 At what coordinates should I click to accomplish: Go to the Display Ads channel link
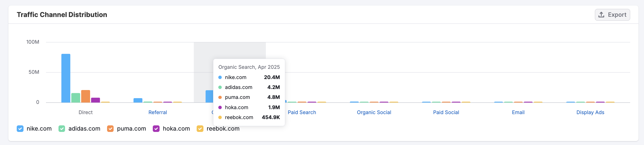pyautogui.click(x=590, y=112)
